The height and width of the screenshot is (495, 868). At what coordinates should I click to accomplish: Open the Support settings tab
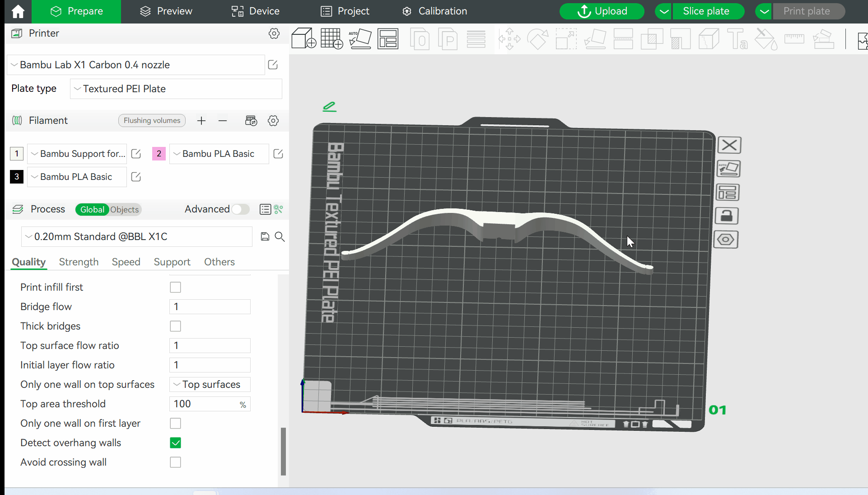coord(172,262)
